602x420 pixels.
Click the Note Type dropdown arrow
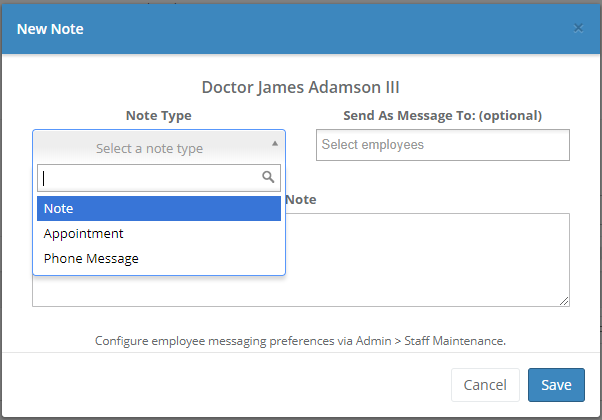coord(275,144)
